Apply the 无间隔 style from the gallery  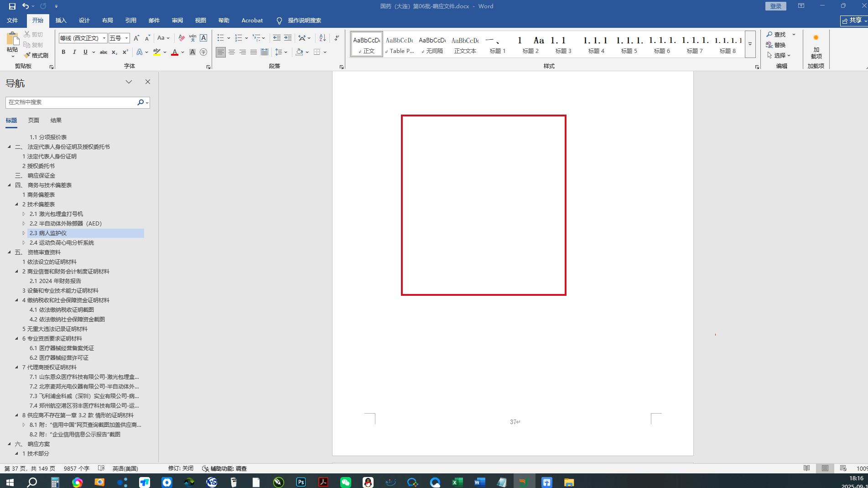click(x=432, y=44)
